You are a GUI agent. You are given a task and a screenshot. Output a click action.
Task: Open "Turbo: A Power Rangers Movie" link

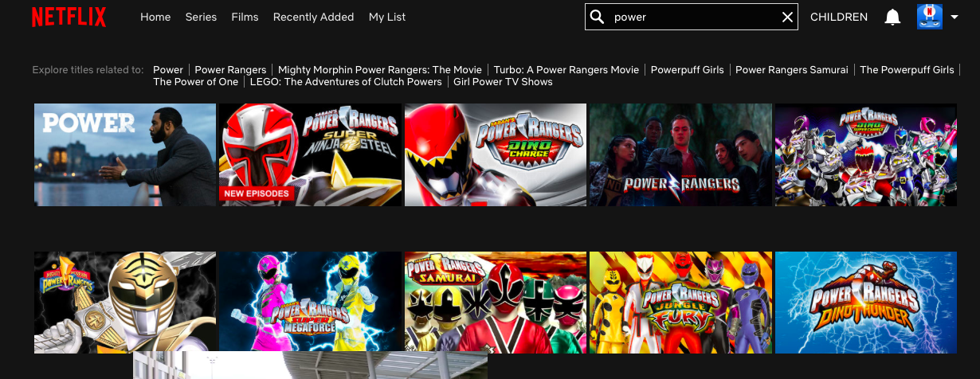click(x=566, y=70)
